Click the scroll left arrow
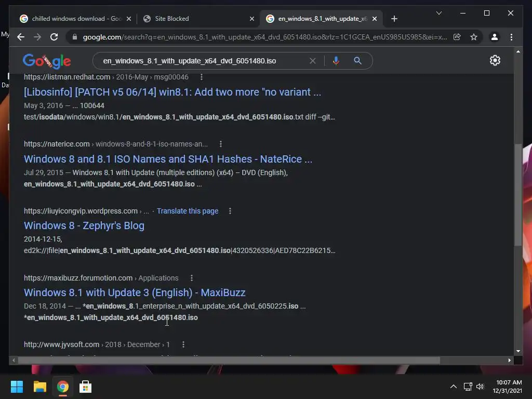The width and height of the screenshot is (532, 399). click(14, 361)
